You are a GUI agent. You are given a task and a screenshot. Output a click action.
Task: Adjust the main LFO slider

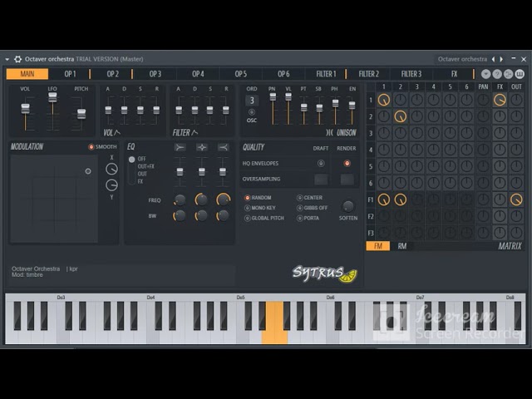click(x=52, y=98)
